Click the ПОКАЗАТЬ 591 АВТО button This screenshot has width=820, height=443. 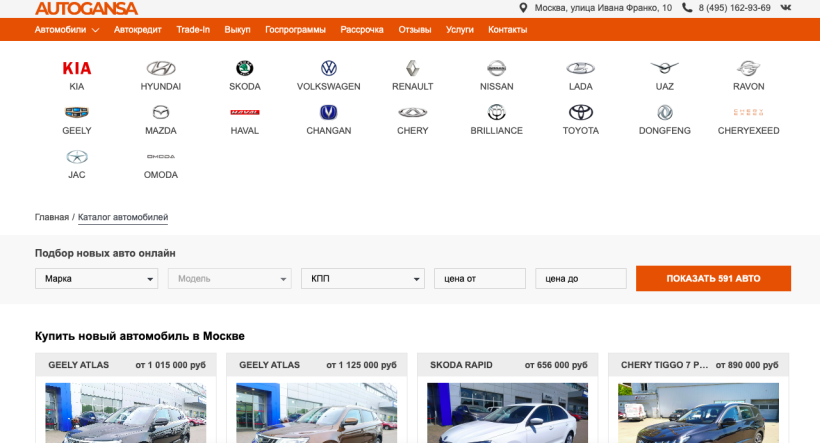(x=713, y=278)
